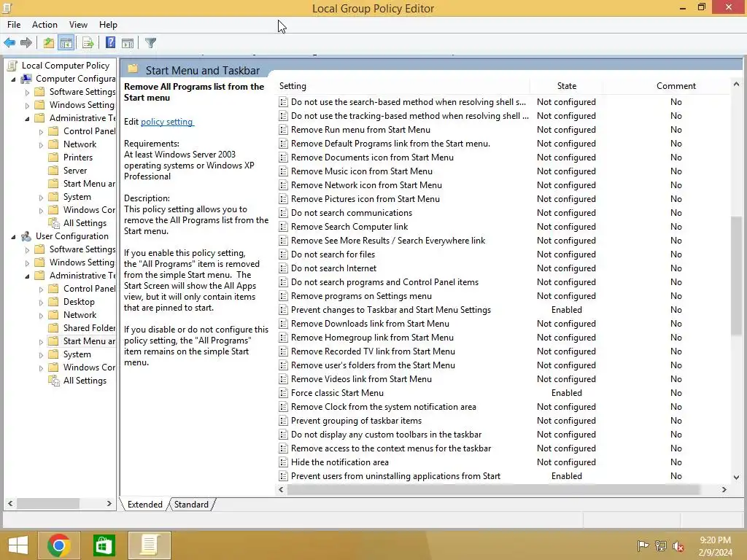747x560 pixels.
Task: Select "Do not search communications" policy
Action: pyautogui.click(x=352, y=213)
